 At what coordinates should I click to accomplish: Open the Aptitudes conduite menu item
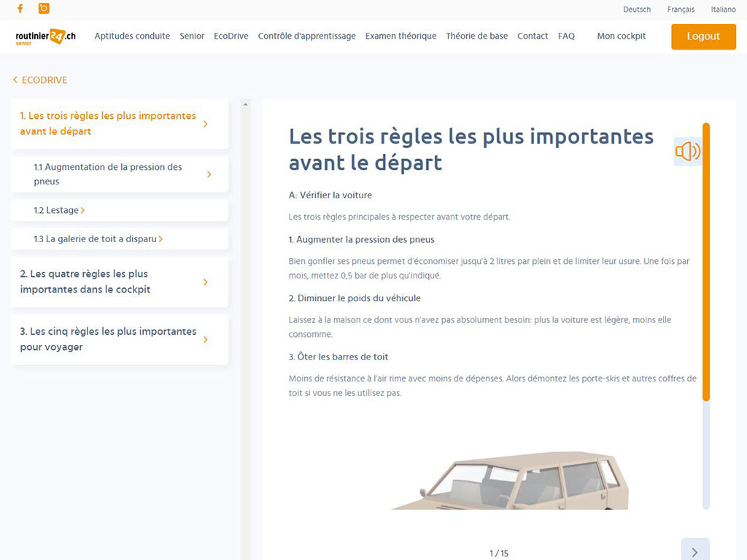pyautogui.click(x=132, y=36)
